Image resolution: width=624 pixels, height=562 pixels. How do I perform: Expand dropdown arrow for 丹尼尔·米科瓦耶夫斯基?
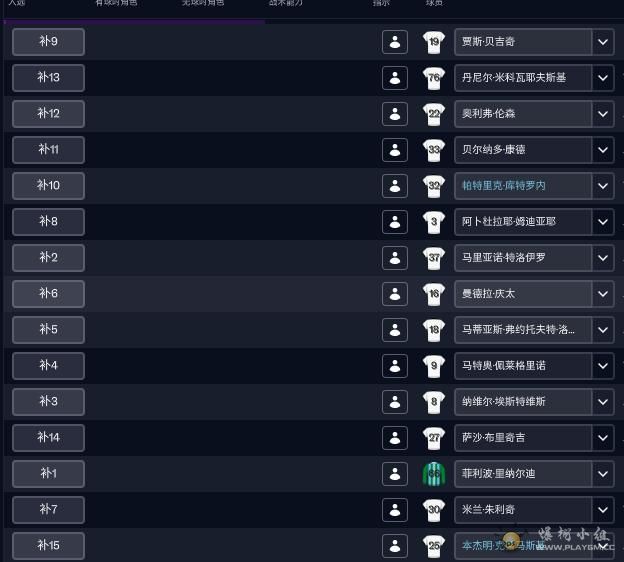pyautogui.click(x=603, y=78)
